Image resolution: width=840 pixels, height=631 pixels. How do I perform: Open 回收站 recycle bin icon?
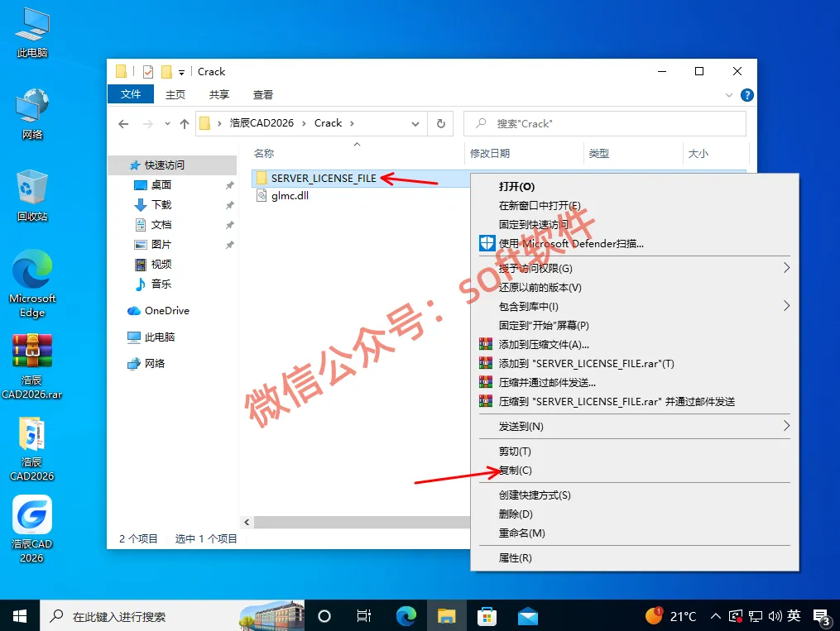click(32, 195)
